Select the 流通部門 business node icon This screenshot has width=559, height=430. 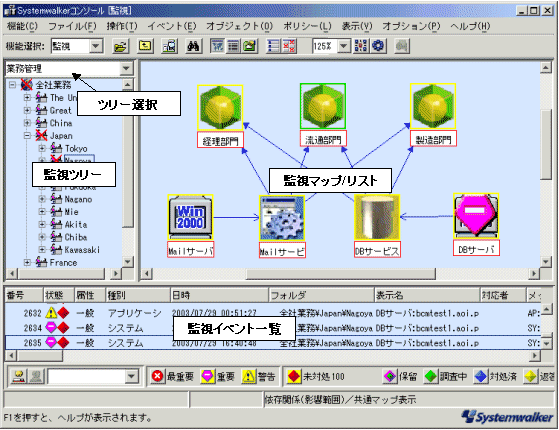click(323, 106)
